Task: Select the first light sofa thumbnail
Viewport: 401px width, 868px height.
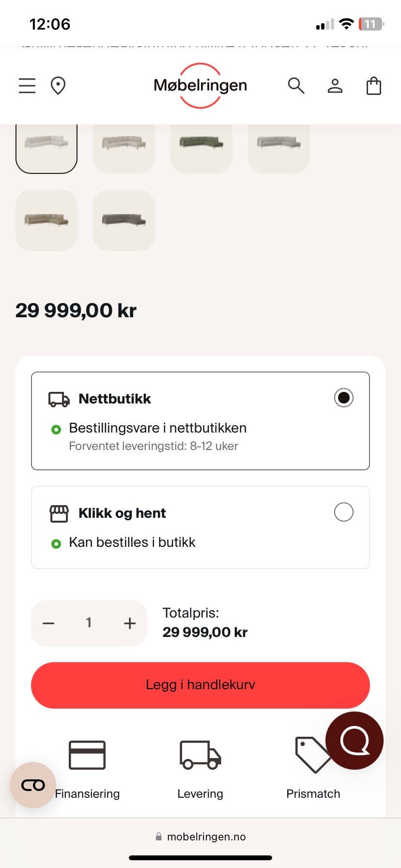Action: (46, 143)
